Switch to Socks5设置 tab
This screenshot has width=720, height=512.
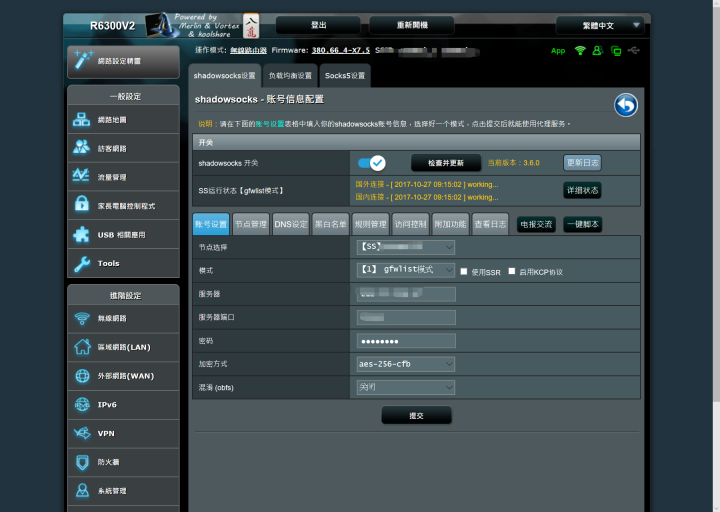pyautogui.click(x=345, y=75)
